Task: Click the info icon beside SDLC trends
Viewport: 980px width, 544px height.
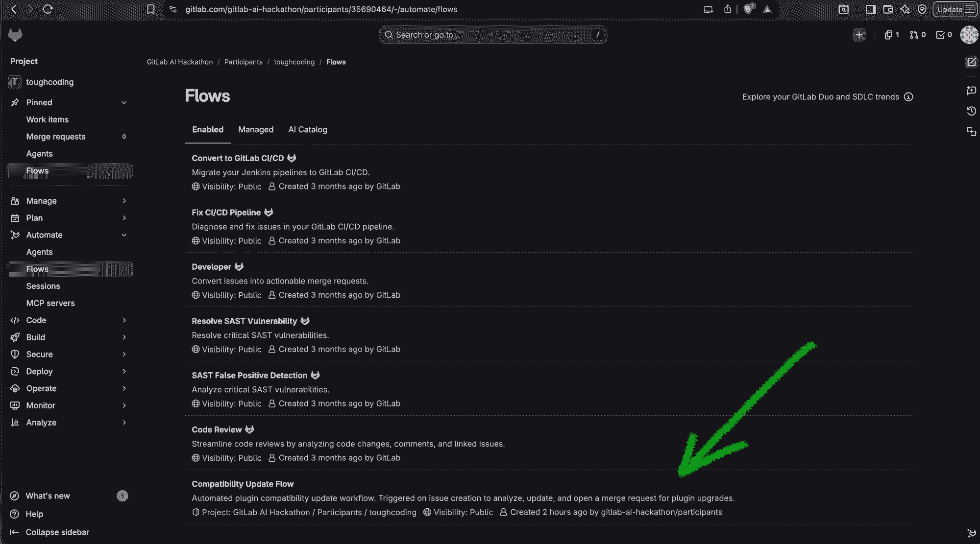Action: [x=908, y=97]
